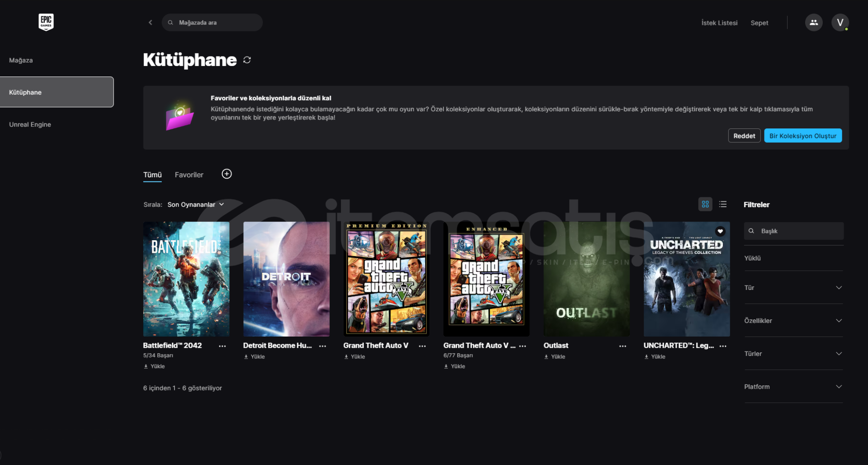Screen dimensions: 868x465
Task: Expand the Özellikler filter
Action: [x=793, y=321]
